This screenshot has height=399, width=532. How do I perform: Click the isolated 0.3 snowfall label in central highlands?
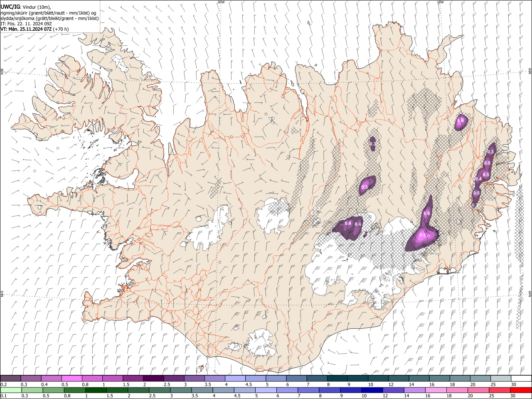(373, 144)
